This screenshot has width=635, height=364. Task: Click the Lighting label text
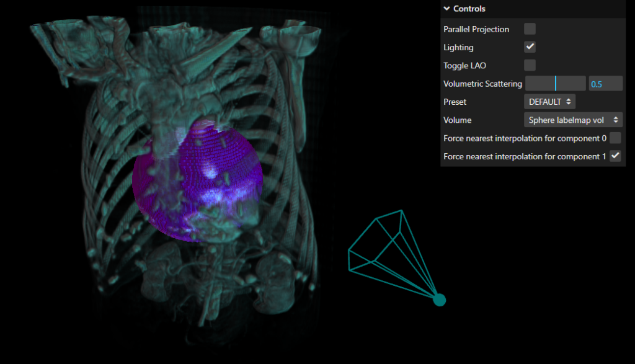pos(458,47)
